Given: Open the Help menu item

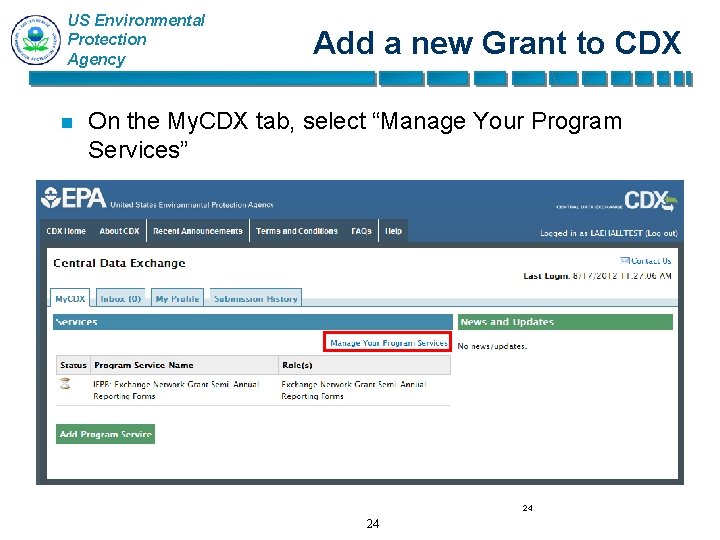Looking at the screenshot, I should [393, 231].
